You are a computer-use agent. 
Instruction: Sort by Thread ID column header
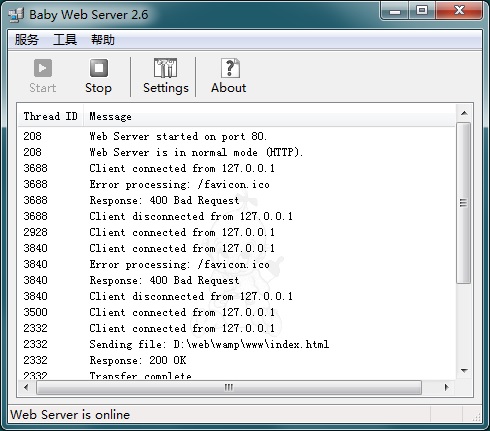[x=50, y=116]
